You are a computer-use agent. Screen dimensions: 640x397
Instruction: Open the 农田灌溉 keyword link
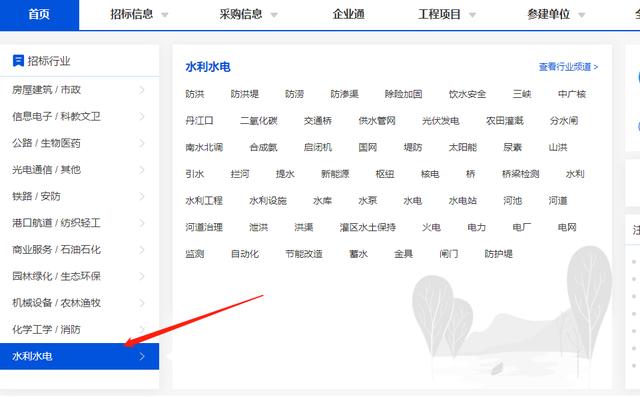(504, 121)
